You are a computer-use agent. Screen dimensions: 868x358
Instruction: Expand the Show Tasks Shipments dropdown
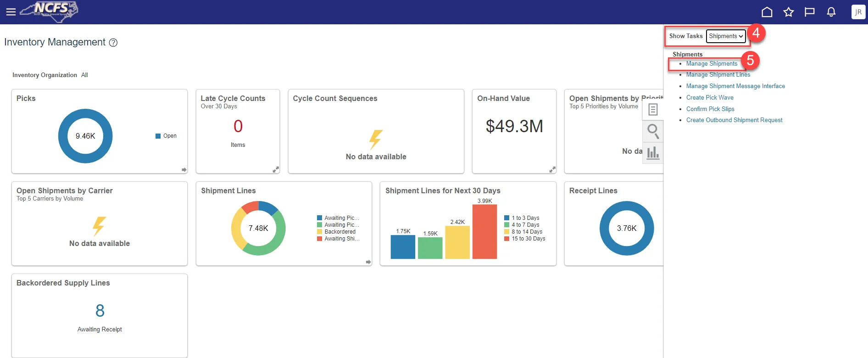click(725, 36)
